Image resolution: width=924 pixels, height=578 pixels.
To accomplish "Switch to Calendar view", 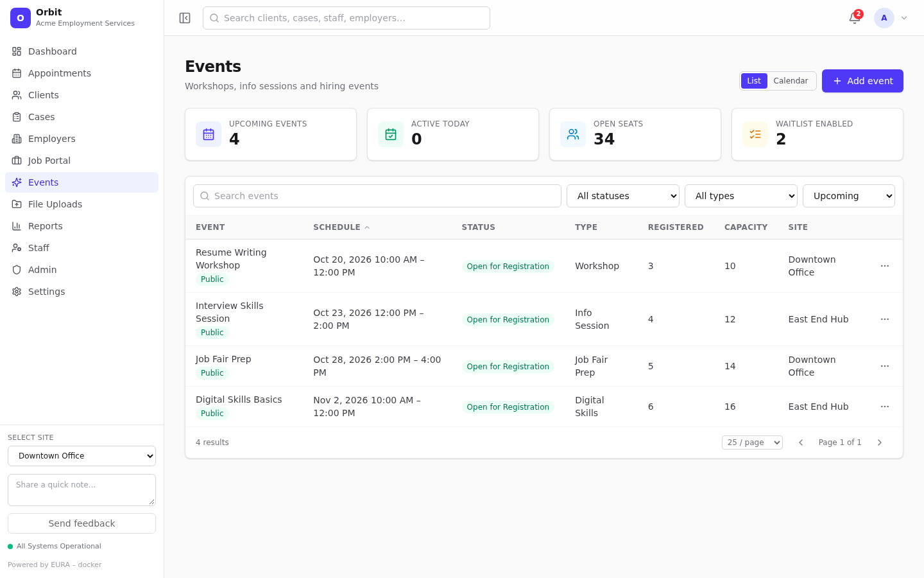I will tap(791, 81).
